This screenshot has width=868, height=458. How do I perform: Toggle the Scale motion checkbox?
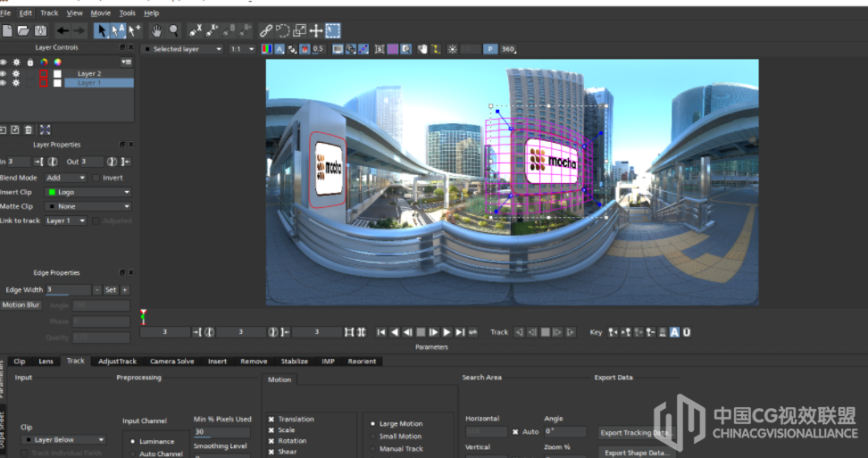271,430
